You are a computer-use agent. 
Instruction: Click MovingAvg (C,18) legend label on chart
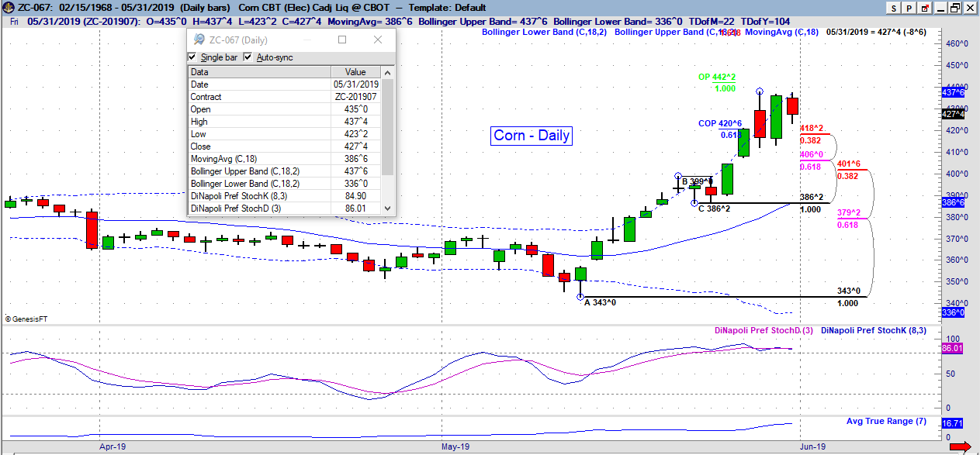[781, 33]
